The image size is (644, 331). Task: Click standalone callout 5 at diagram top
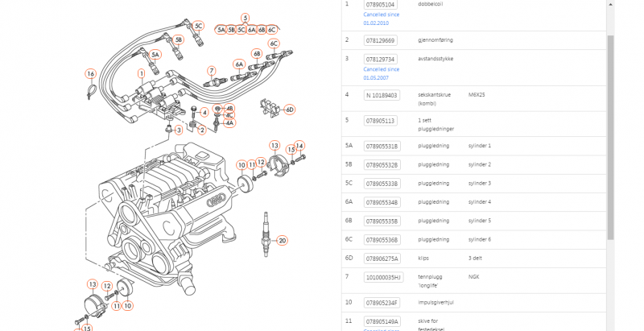coord(246,17)
